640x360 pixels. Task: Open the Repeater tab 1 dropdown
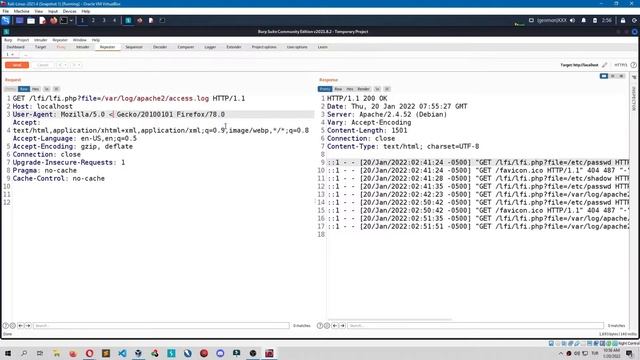[12, 55]
